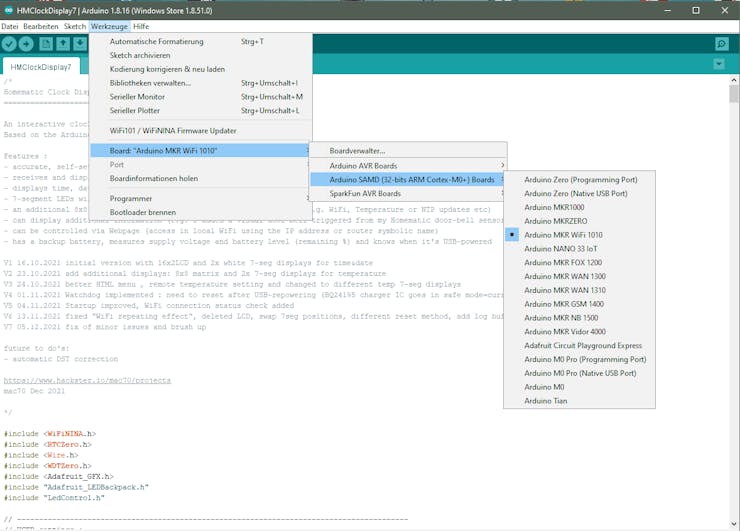Switch to the HMClockDisplay7 tab
The height and width of the screenshot is (531, 740).
click(41, 67)
